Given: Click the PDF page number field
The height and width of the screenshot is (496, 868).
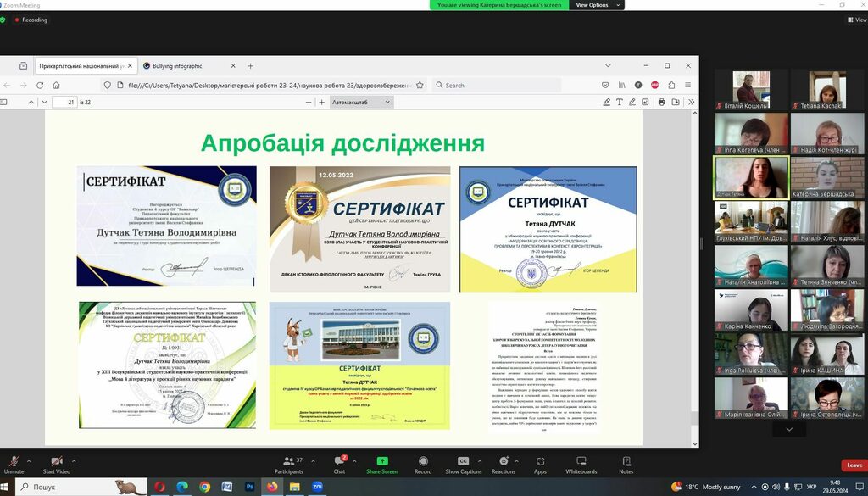Looking at the screenshot, I should point(64,102).
